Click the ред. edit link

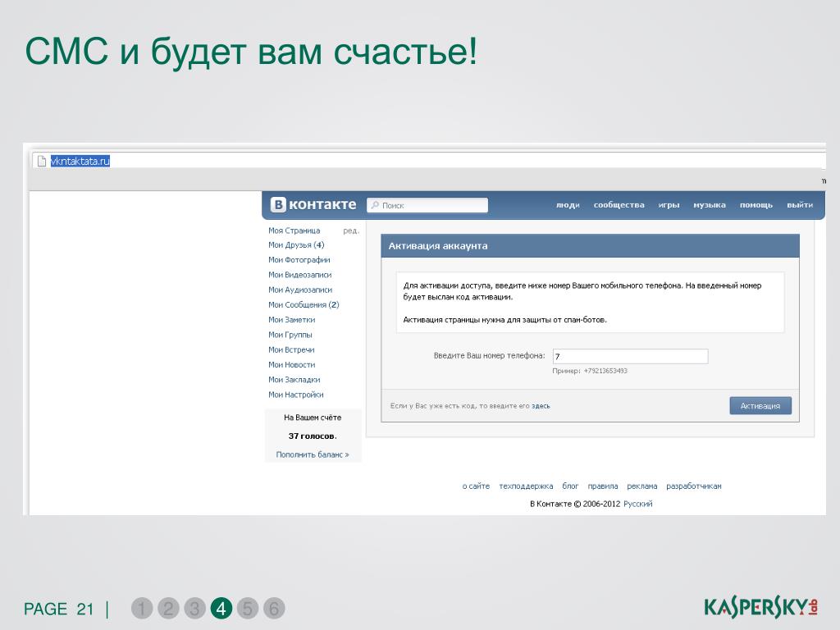coord(351,231)
